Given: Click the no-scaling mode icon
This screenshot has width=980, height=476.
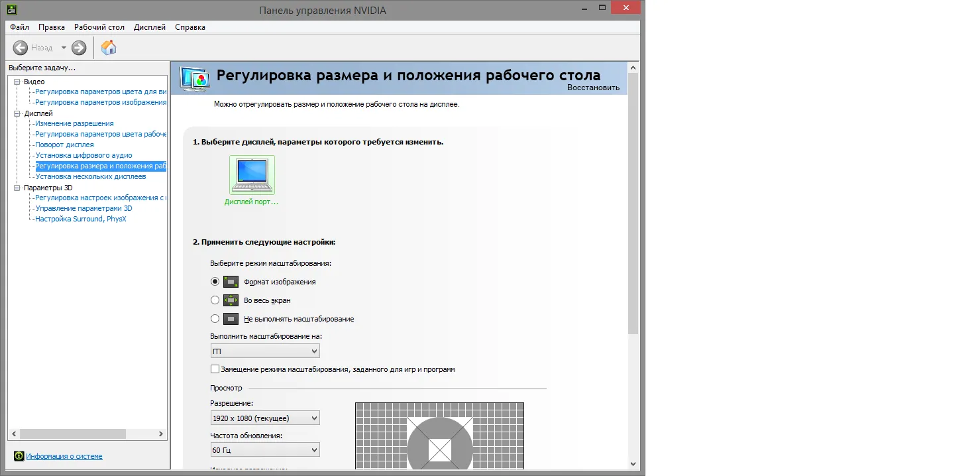Looking at the screenshot, I should (x=231, y=318).
